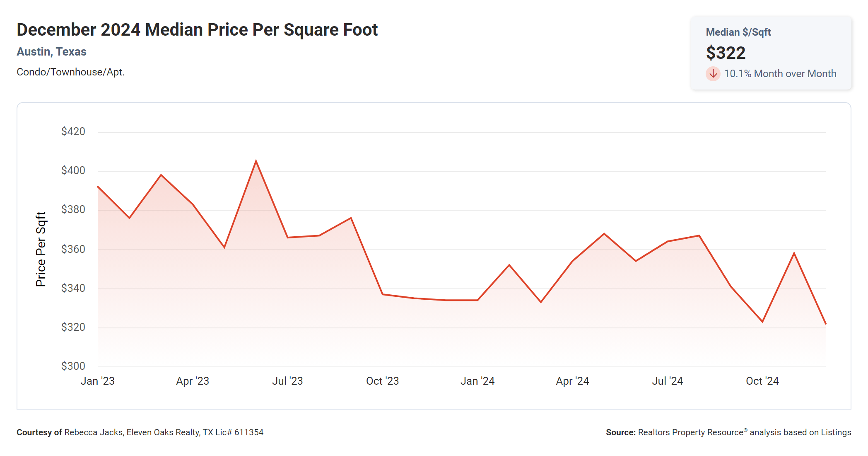Viewport: 868px width, 456px height.
Task: Click the 10.1% Month over Month text
Action: 780,74
